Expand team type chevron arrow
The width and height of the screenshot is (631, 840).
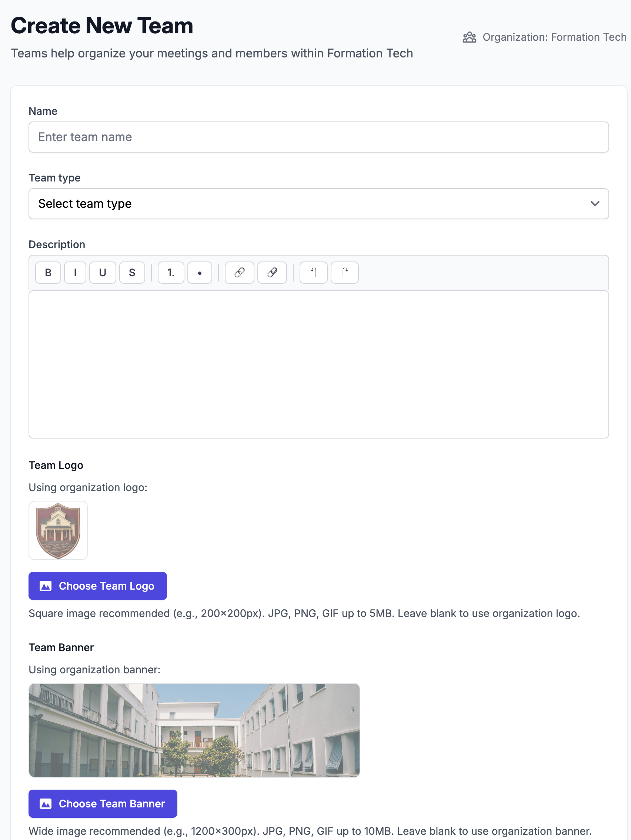pos(595,204)
